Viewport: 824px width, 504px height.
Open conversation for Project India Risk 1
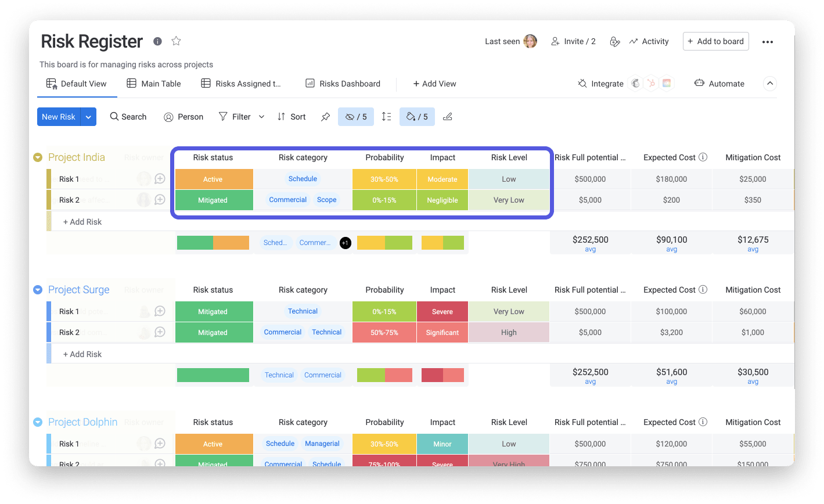(x=160, y=179)
